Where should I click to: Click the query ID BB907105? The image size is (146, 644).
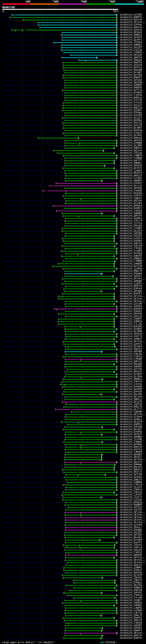pyautogui.click(x=8, y=8)
